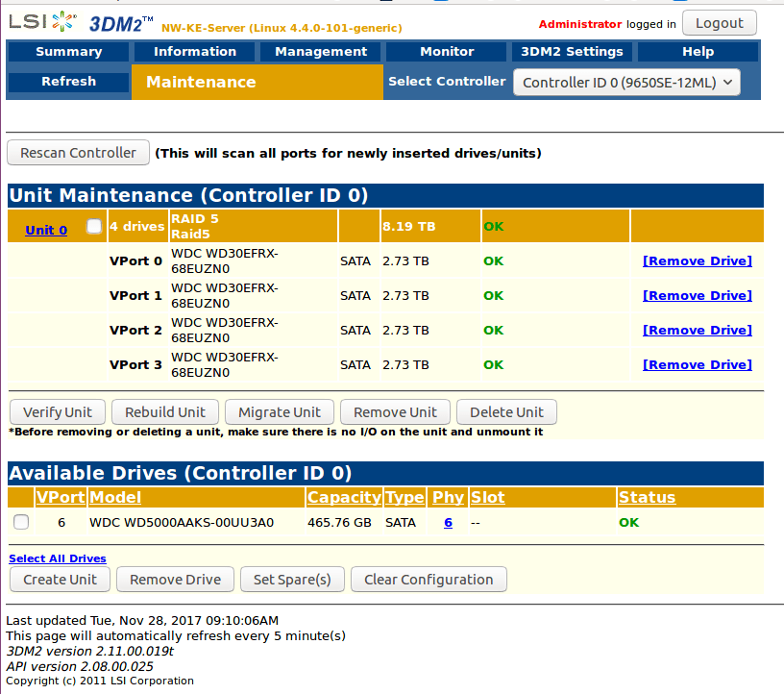Sort available drives by Status header
Image resolution: width=784 pixels, height=694 pixels.
point(647,497)
